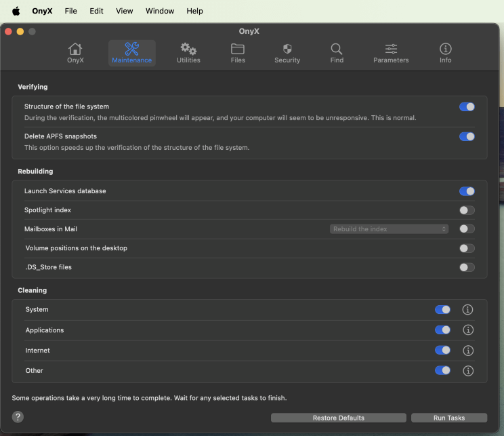This screenshot has width=504, height=436.
Task: Show info for System cleaning
Action: (467, 310)
